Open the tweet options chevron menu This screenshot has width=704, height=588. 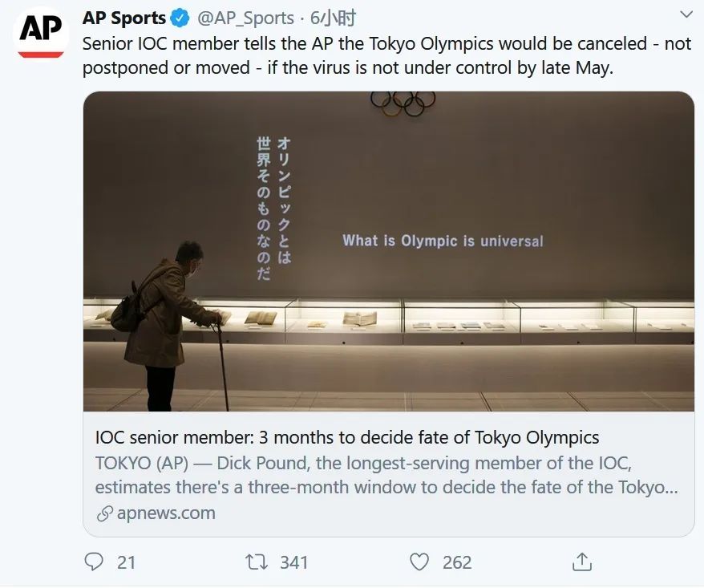pyautogui.click(x=686, y=14)
